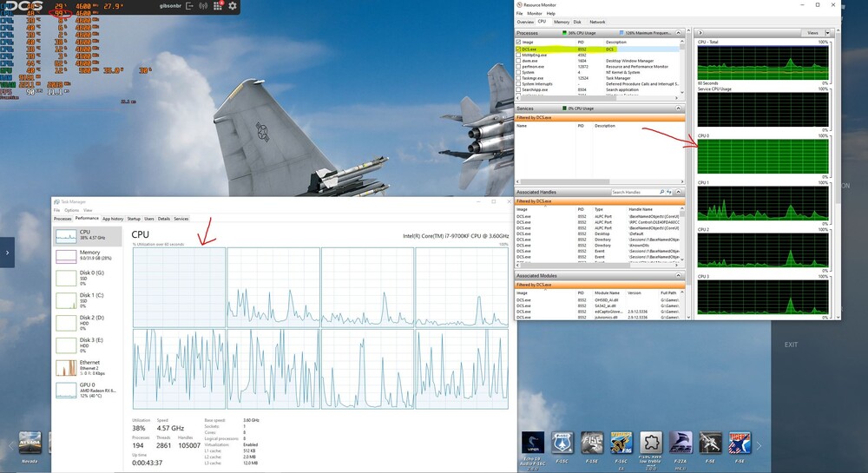Open Task Manager Options menu

point(71,210)
